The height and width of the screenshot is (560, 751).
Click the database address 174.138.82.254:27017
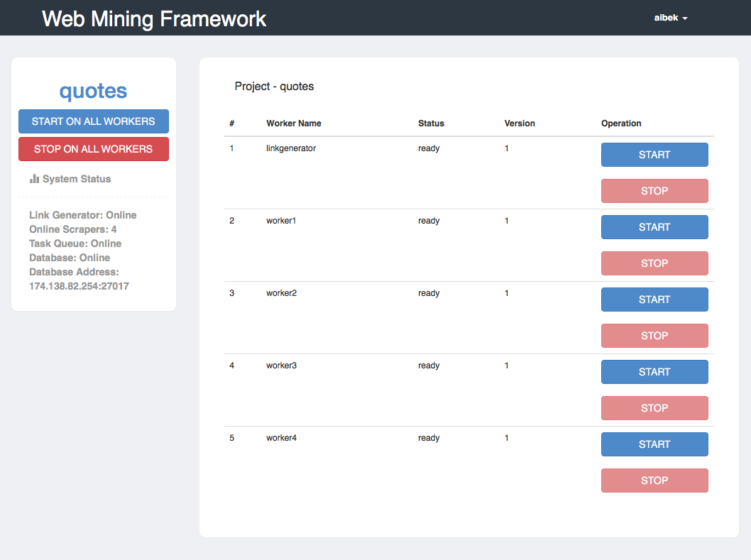pyautogui.click(x=79, y=286)
